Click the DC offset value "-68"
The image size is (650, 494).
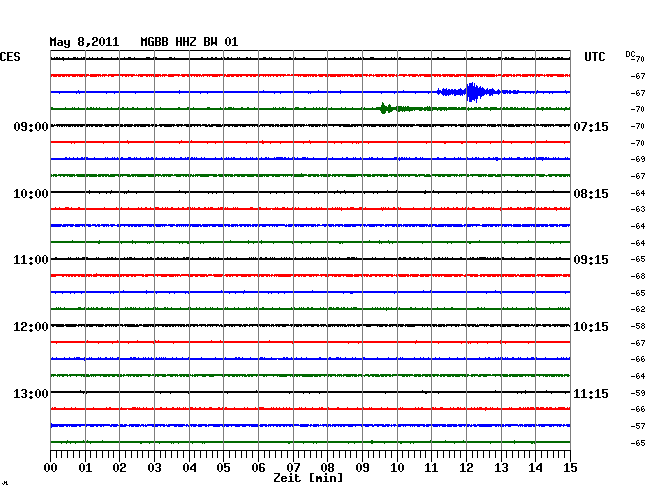[x=638, y=276]
